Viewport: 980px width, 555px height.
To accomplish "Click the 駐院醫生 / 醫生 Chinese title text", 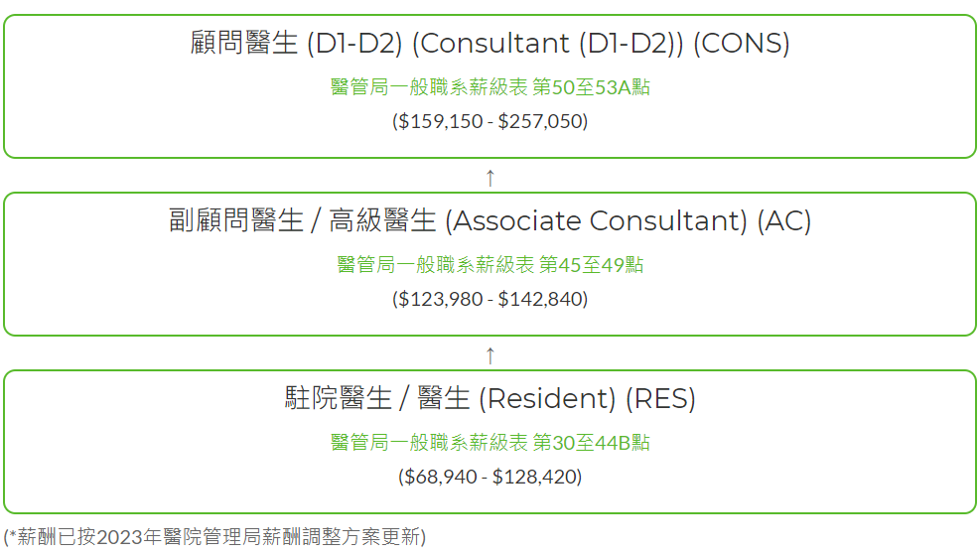I will point(377,398).
